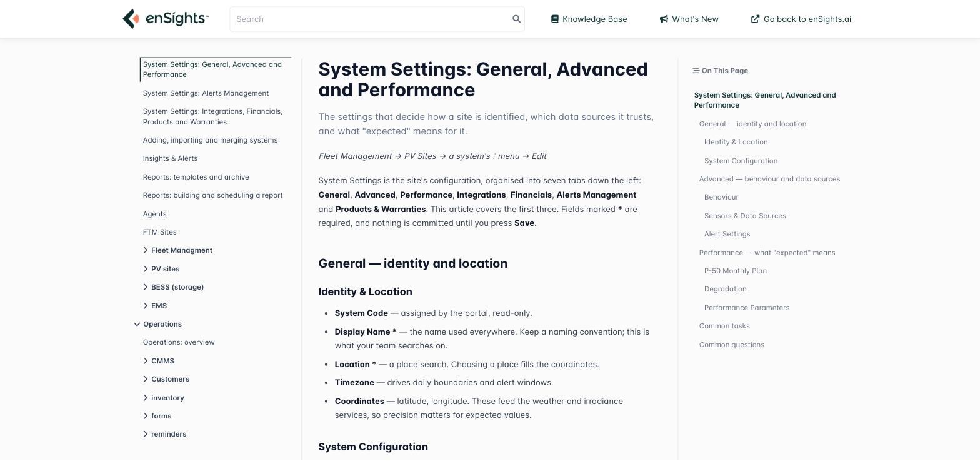
Task: Open the Knowledge Base menu item
Action: (589, 19)
